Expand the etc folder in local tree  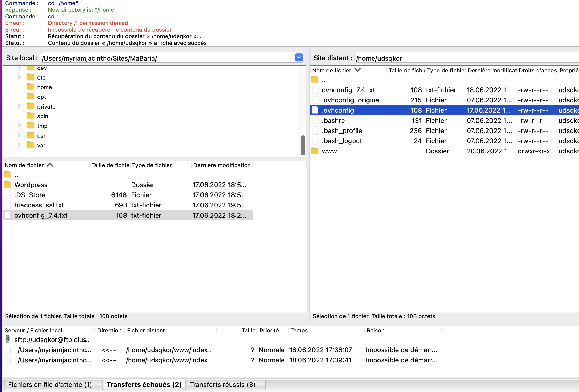[x=19, y=77]
